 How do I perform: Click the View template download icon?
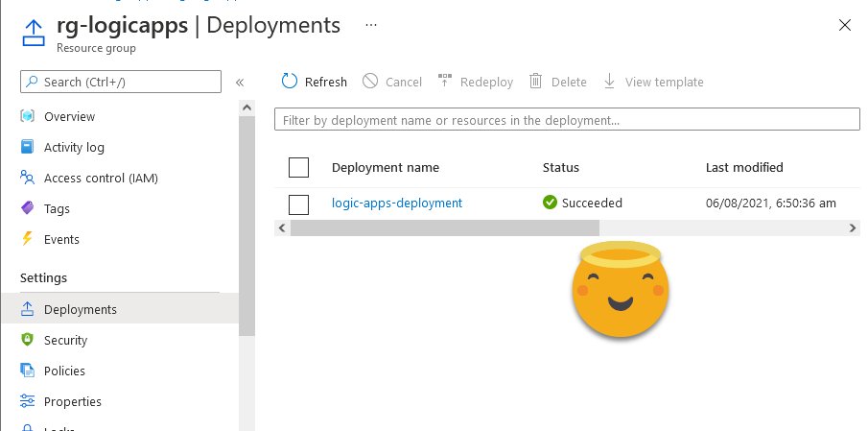click(609, 81)
